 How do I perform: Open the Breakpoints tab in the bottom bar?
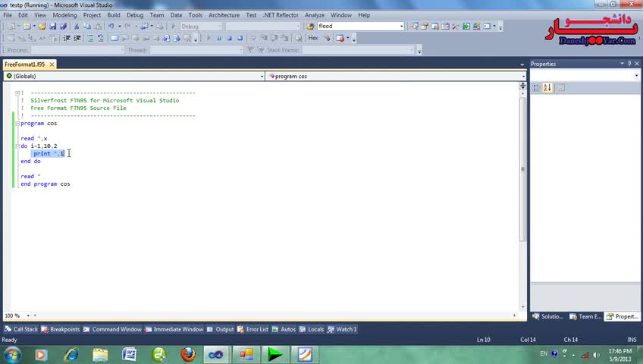point(61,329)
